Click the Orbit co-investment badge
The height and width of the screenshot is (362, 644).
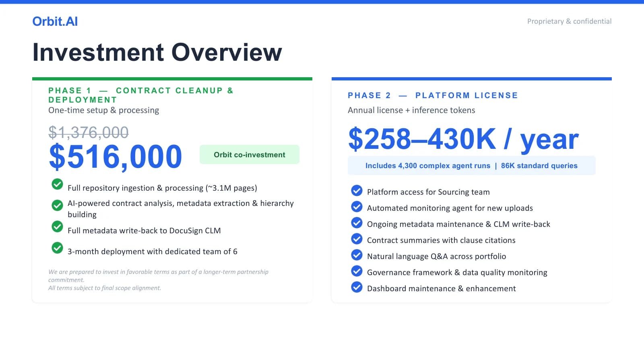pyautogui.click(x=250, y=154)
